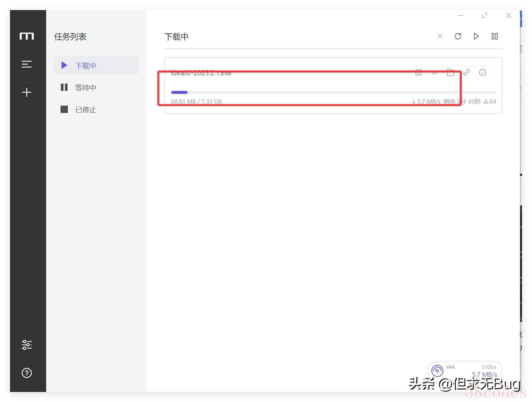
Task: View IdeaIU task details info icon
Action: point(483,73)
